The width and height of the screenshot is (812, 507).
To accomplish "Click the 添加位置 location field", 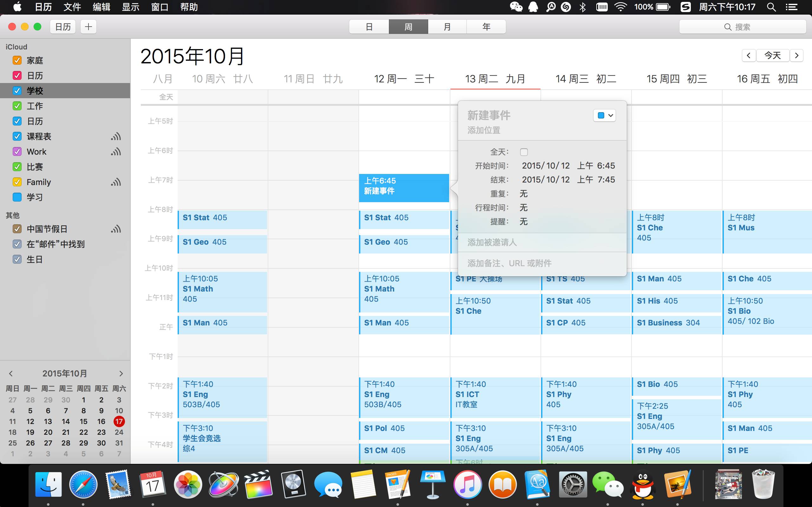I will (x=484, y=130).
